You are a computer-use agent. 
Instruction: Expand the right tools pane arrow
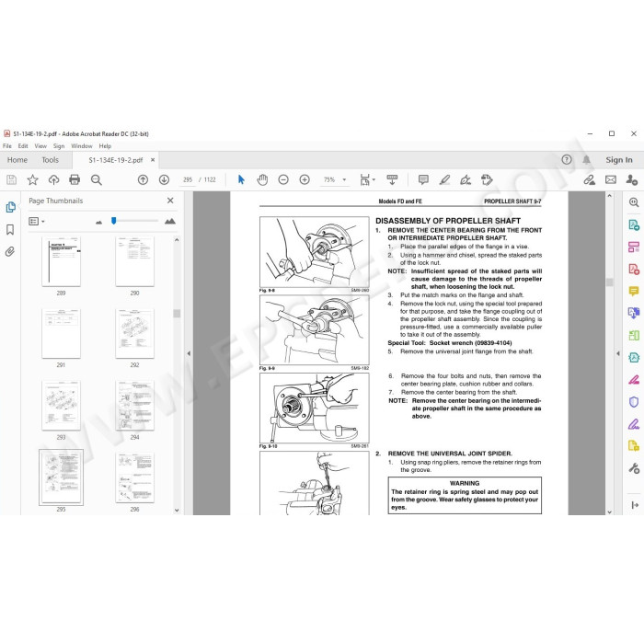click(x=635, y=505)
